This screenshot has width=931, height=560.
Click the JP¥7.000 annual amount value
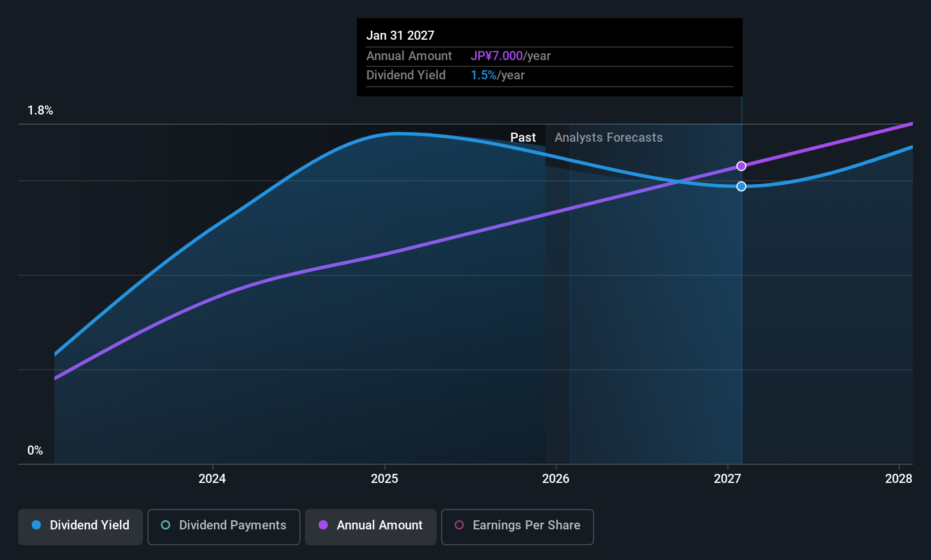[497, 56]
